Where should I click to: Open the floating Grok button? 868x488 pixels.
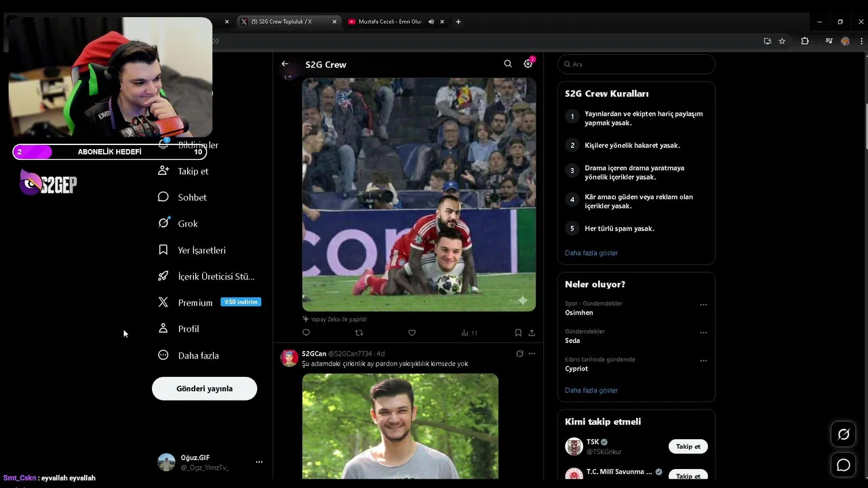tap(844, 434)
